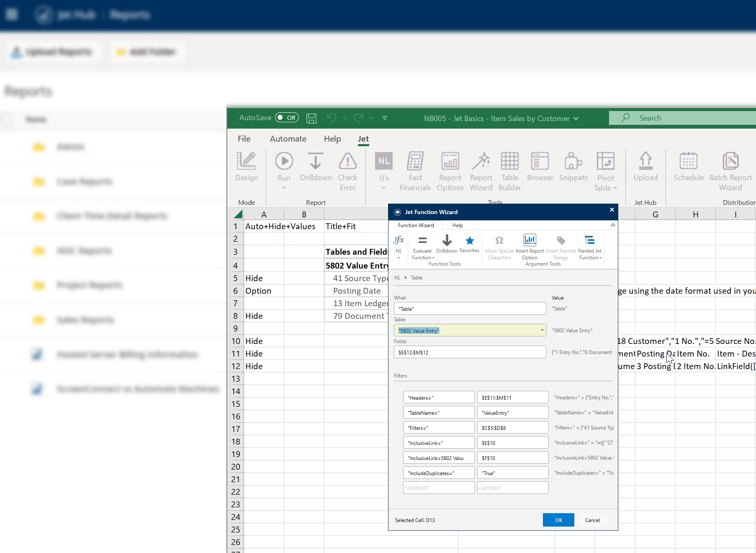Click the Drilldown arrow in Function Wizard
The width and height of the screenshot is (756, 553).
point(447,241)
